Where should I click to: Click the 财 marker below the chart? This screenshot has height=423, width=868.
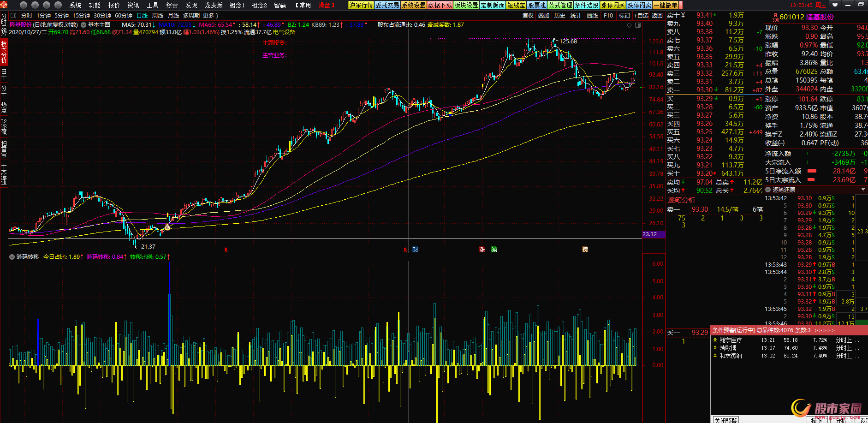click(x=415, y=250)
